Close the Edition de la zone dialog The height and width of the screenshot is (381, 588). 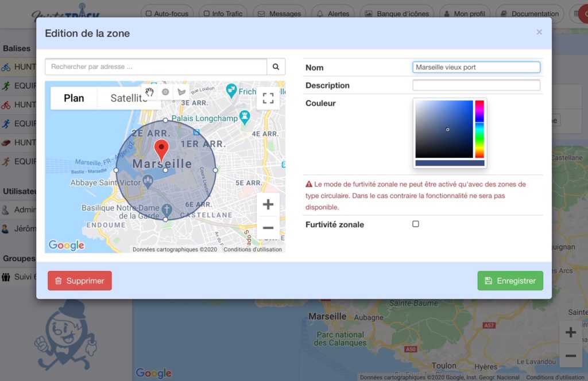[539, 32]
